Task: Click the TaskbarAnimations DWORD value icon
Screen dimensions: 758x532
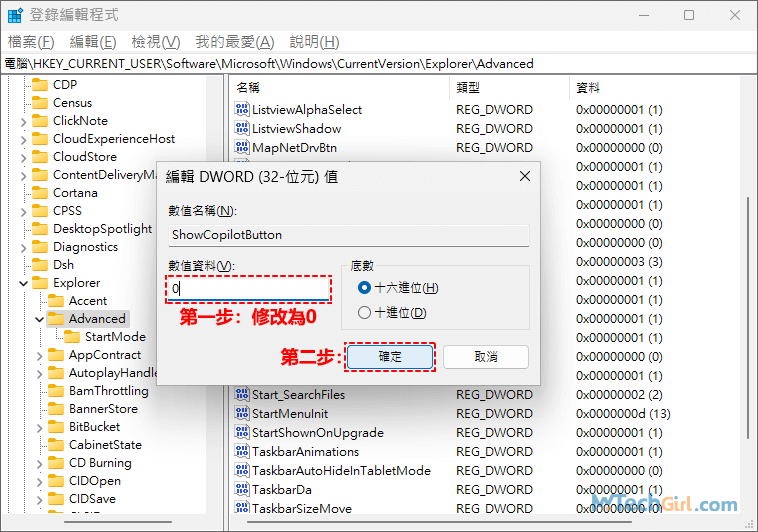Action: point(242,451)
